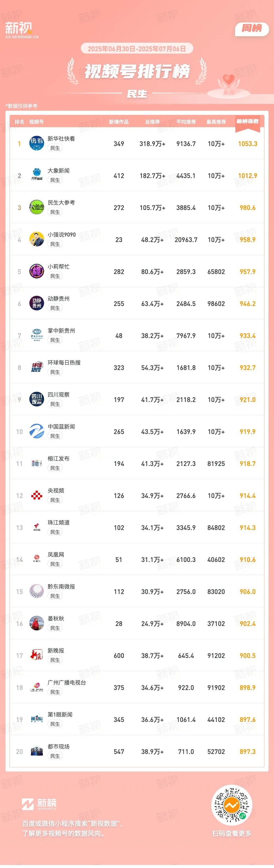Viewport: 274px width, 868px height.
Task: Select the 央视频 red logo icon
Action: click(x=36, y=495)
